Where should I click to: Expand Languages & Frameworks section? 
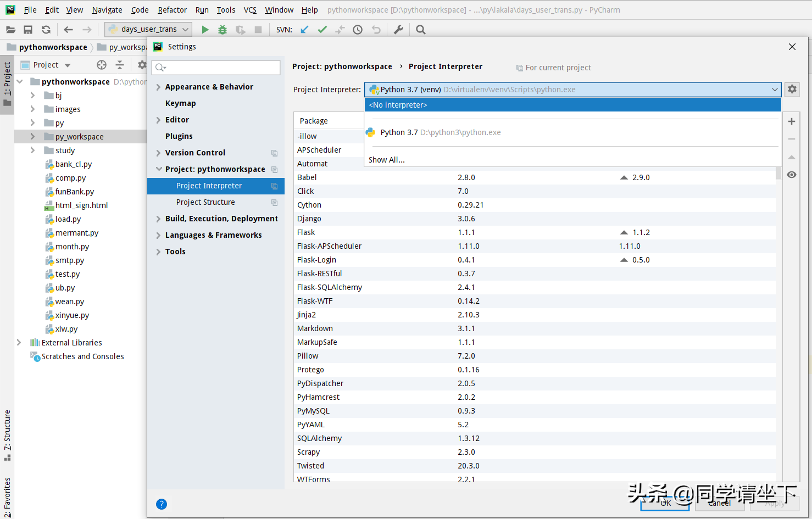(158, 235)
